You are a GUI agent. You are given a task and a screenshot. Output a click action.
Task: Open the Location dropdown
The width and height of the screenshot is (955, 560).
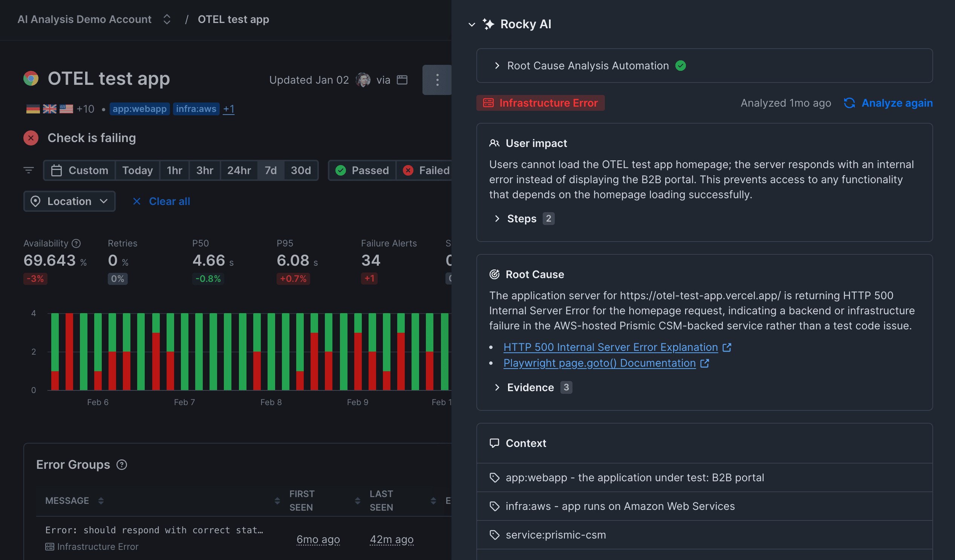pos(69,201)
